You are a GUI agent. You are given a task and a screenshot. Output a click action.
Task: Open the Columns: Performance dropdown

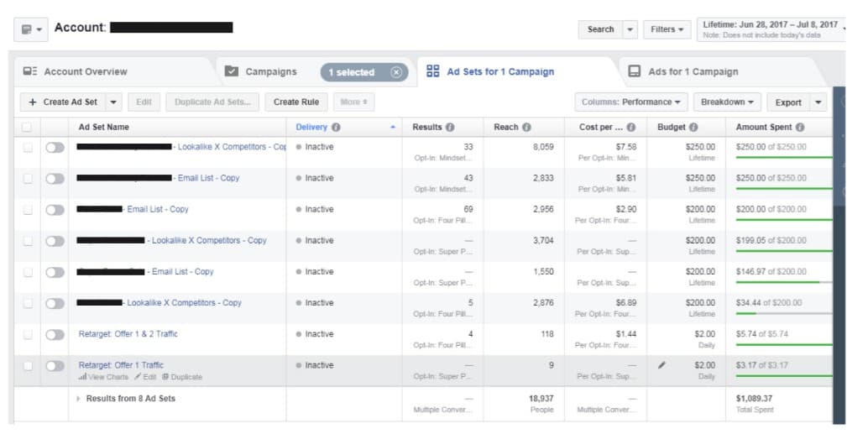[x=631, y=102]
